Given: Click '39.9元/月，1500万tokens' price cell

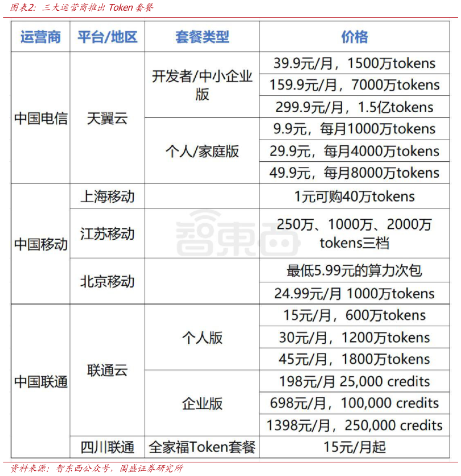Looking at the screenshot, I should (x=355, y=63).
